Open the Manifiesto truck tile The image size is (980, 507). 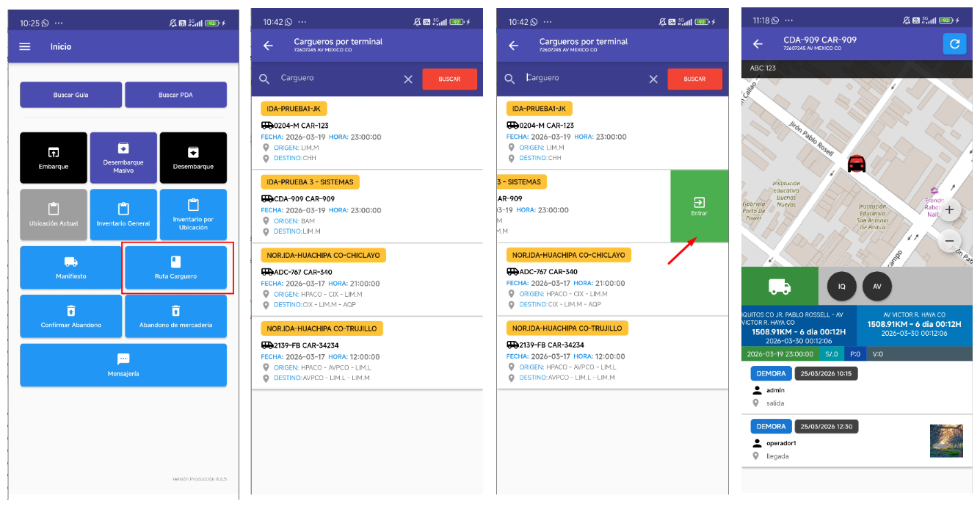[x=70, y=267]
